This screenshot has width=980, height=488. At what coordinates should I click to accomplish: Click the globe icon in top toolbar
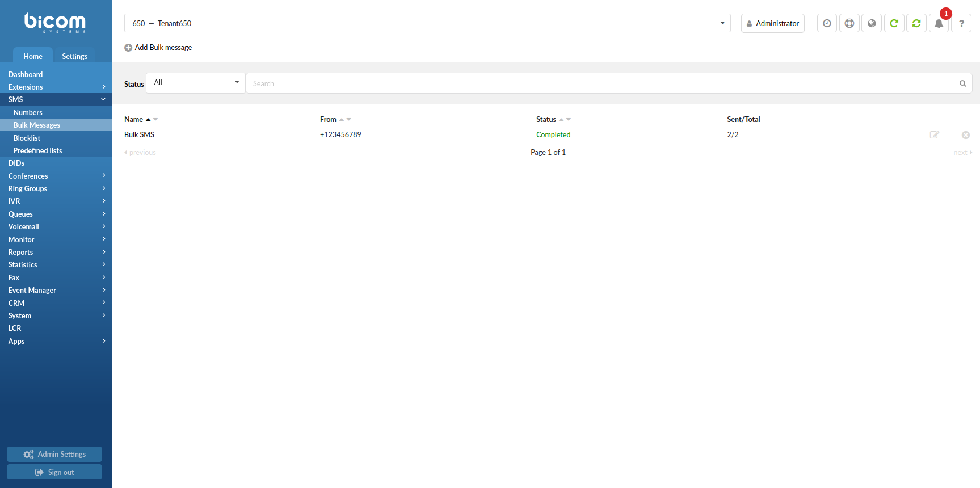pyautogui.click(x=872, y=23)
